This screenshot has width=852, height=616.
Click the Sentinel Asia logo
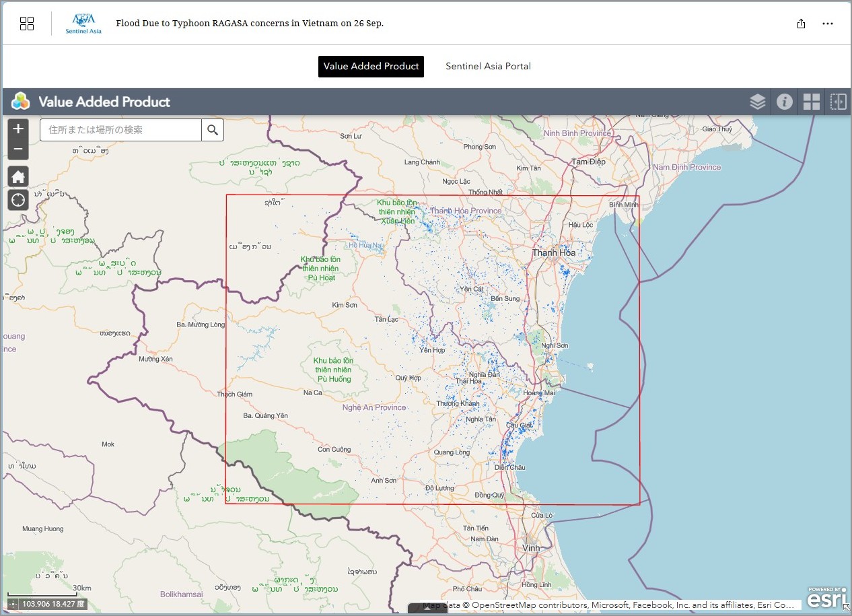click(83, 24)
